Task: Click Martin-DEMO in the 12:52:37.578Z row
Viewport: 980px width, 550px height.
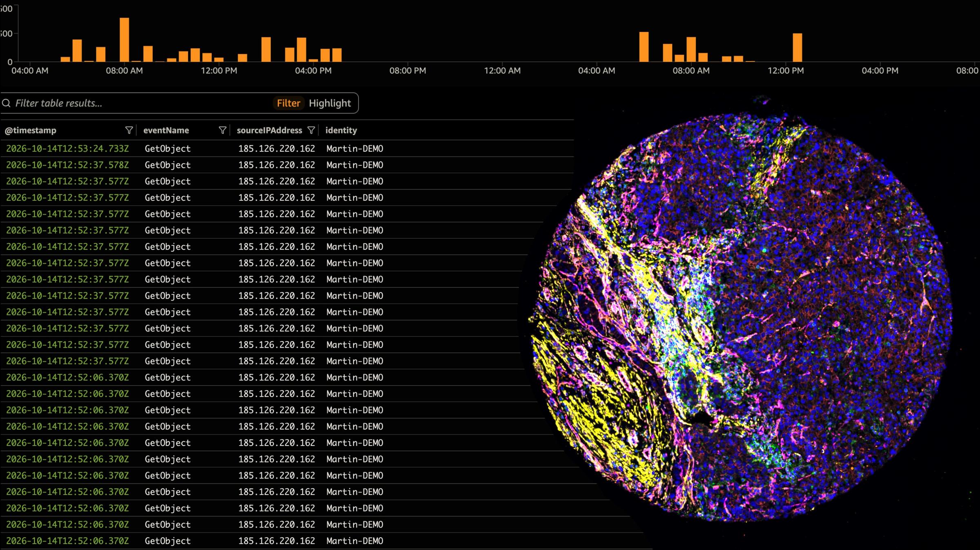Action: click(x=354, y=165)
